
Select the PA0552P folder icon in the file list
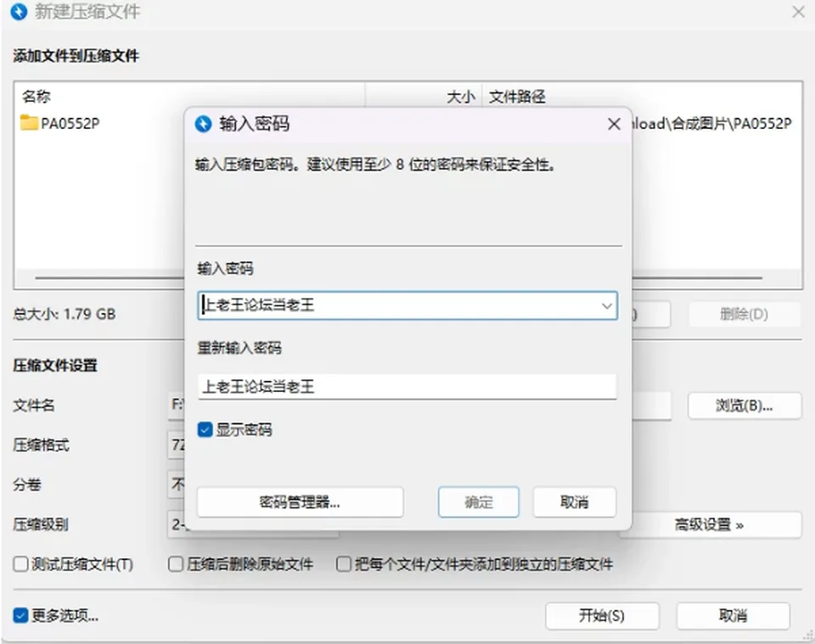click(x=29, y=123)
